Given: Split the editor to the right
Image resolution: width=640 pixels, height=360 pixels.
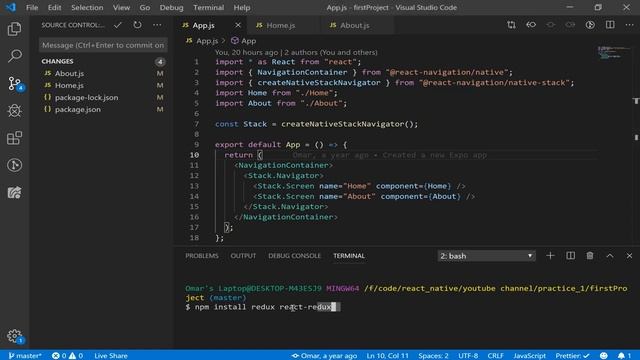Looking at the screenshot, I should (x=610, y=25).
